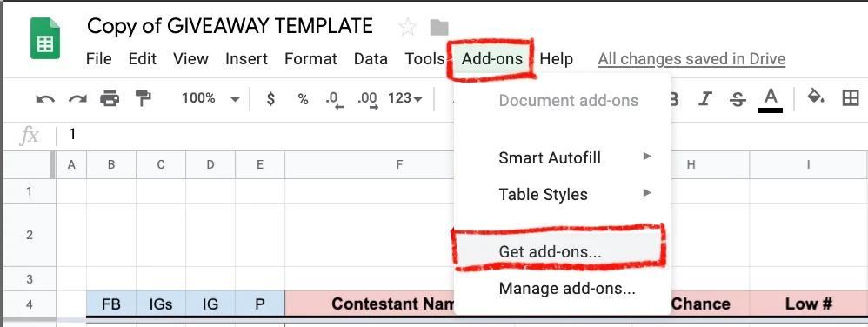Select row 2 header

tap(30, 235)
